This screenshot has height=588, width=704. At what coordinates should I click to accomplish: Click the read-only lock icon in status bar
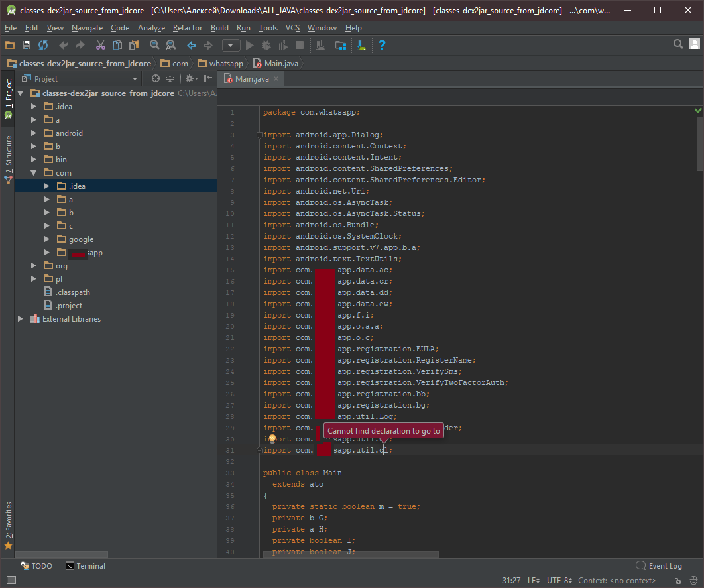pos(678,581)
